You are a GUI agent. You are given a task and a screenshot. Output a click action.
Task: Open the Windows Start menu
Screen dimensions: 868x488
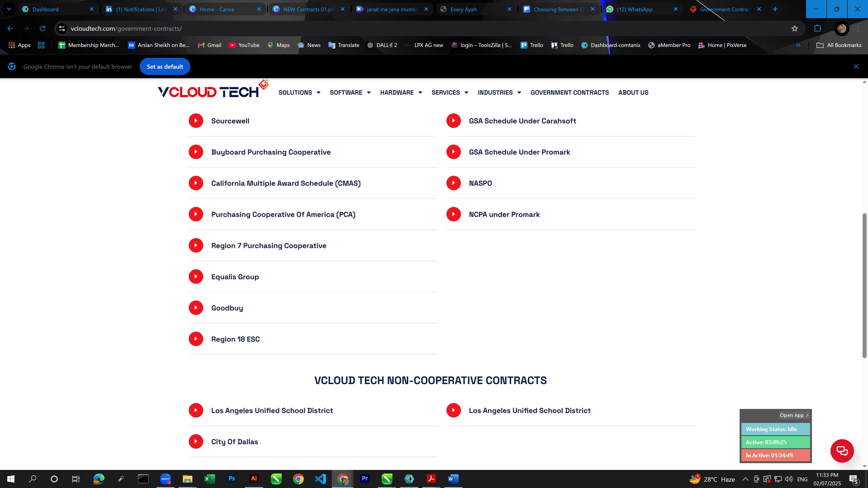(11, 479)
